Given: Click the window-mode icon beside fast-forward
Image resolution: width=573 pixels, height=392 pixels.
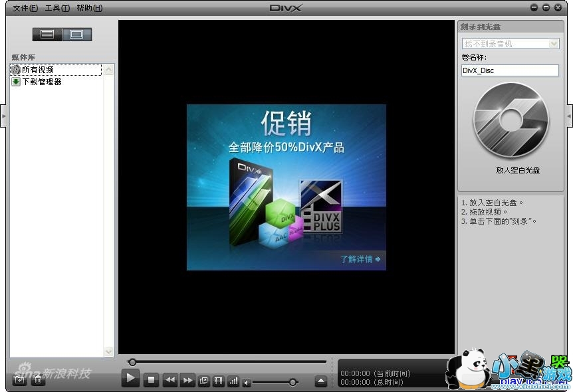Looking at the screenshot, I should tap(203, 381).
